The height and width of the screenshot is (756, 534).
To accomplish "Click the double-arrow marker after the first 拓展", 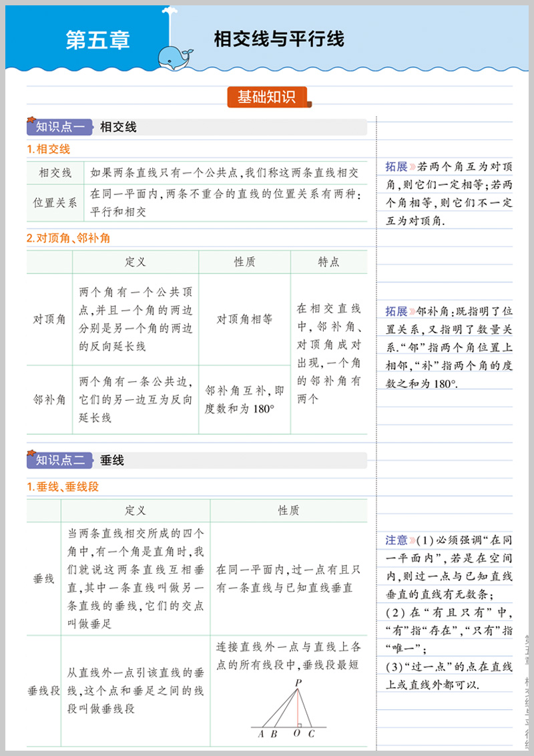I will pos(413,166).
